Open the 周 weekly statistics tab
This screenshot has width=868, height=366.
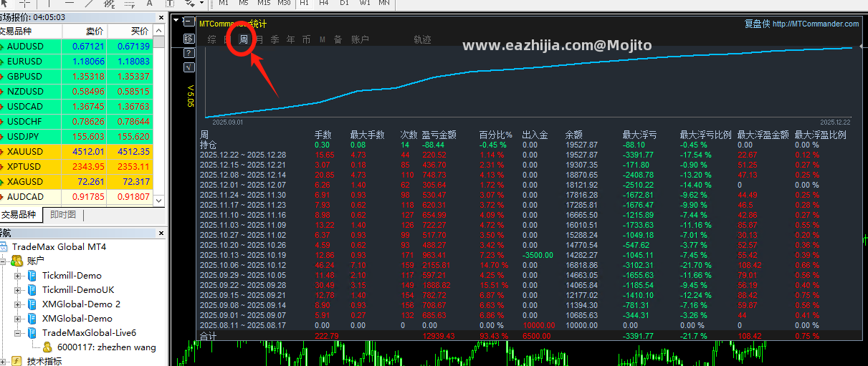244,39
